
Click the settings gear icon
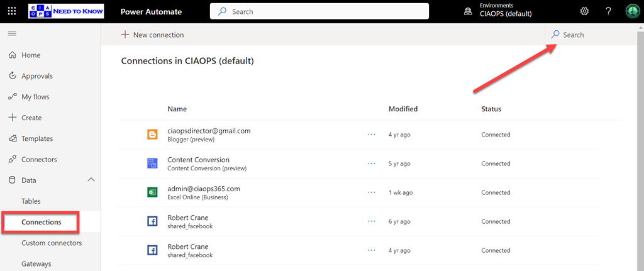[x=584, y=11]
